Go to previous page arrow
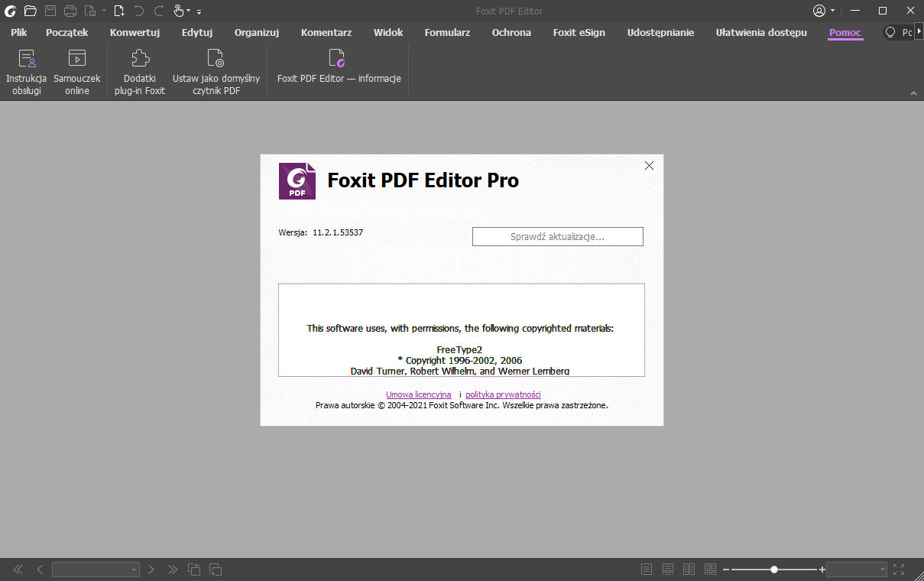This screenshot has width=924, height=581. pyautogui.click(x=40, y=570)
